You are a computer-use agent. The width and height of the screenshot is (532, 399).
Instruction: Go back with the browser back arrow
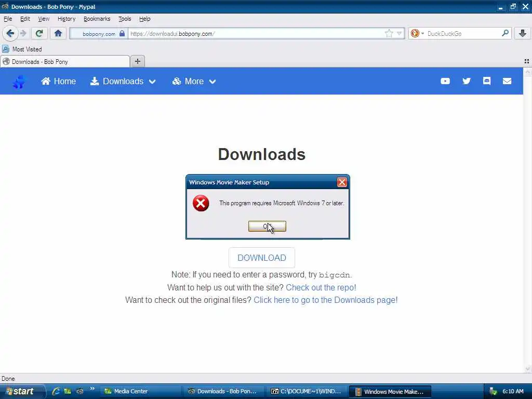tap(10, 33)
